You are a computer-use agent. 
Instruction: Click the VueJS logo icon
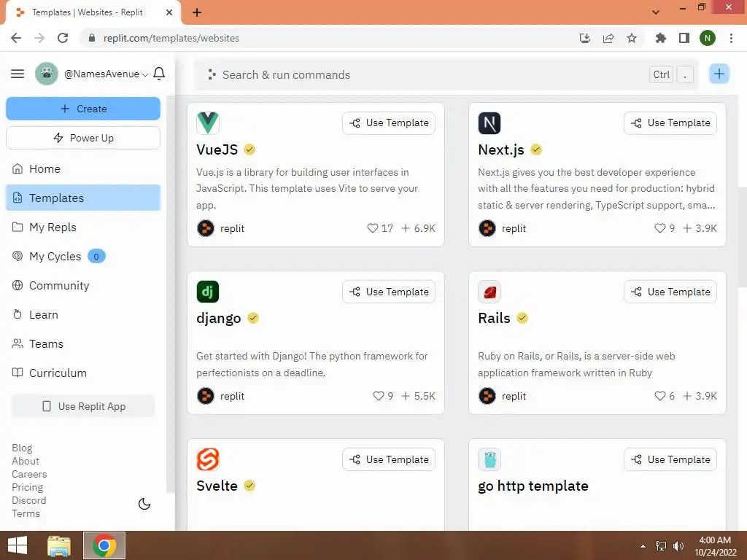pos(208,122)
